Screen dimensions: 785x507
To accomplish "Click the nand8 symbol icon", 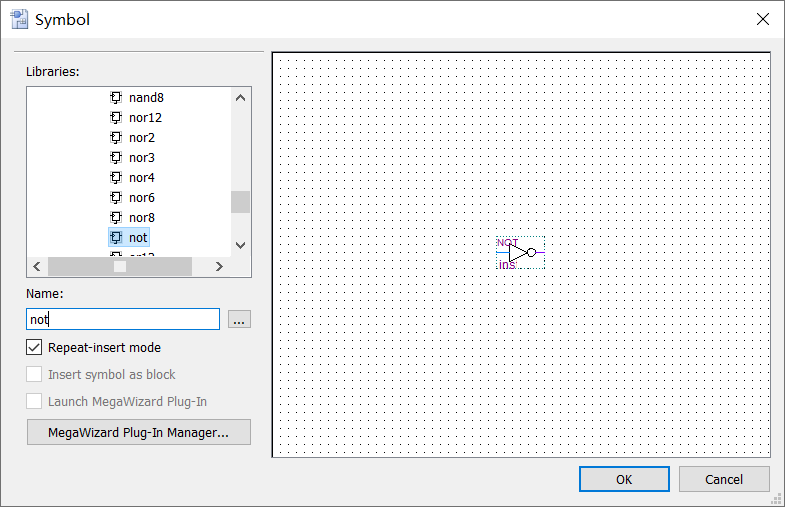I will 116,98.
